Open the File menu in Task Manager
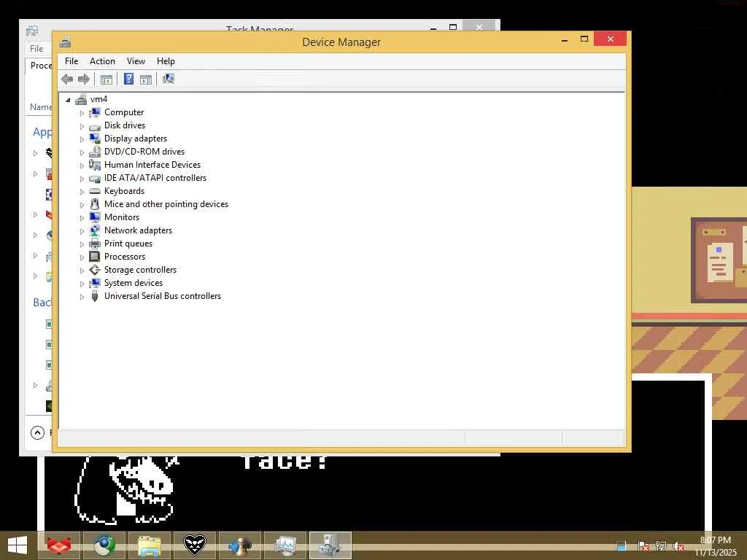 pos(36,49)
